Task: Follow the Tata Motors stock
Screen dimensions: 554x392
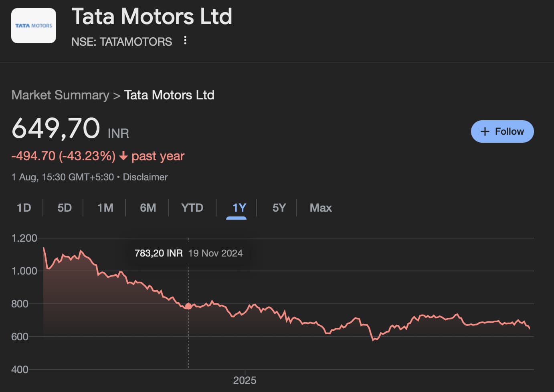Action: tap(502, 131)
